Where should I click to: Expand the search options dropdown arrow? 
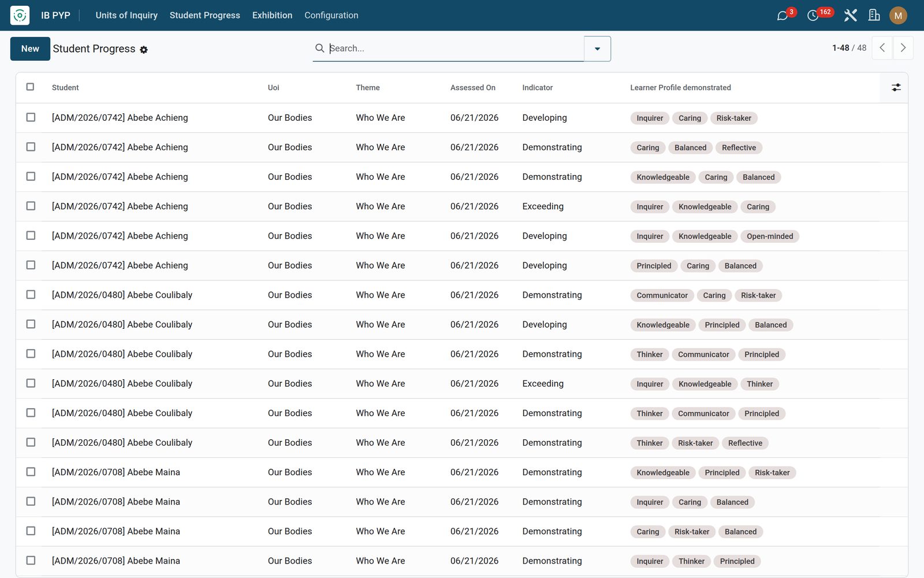[x=597, y=49]
